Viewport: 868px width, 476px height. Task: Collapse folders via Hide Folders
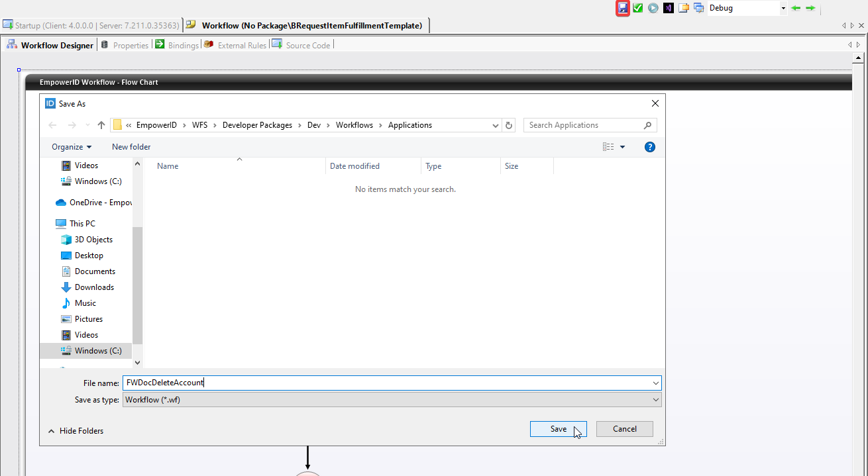pyautogui.click(x=75, y=430)
